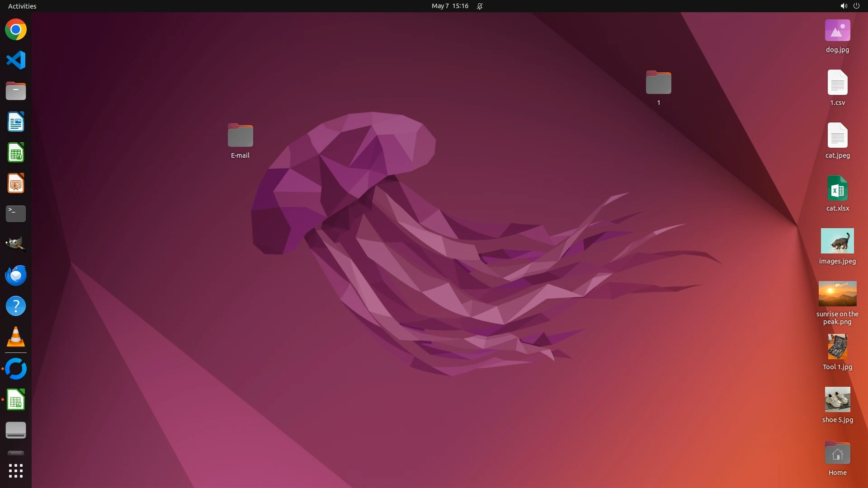
Task: Launch LibreOffice Writer from the dock
Action: tap(16, 122)
